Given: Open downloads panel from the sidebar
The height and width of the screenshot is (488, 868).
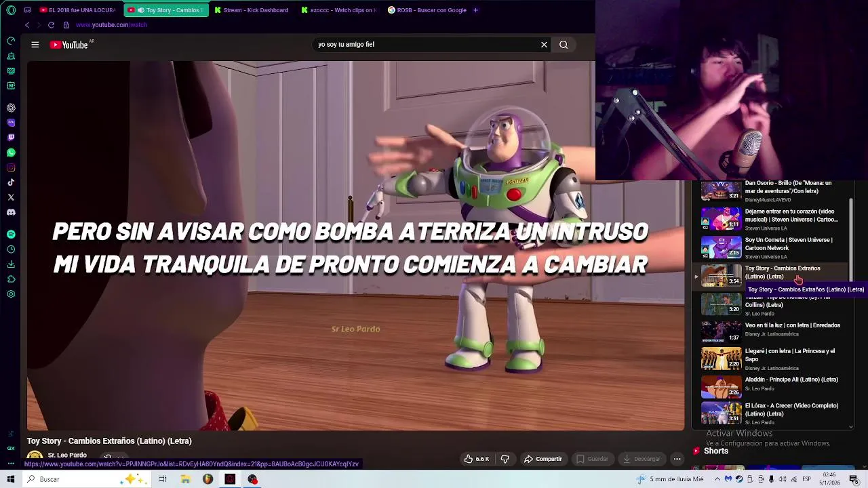Looking at the screenshot, I should click(x=11, y=264).
